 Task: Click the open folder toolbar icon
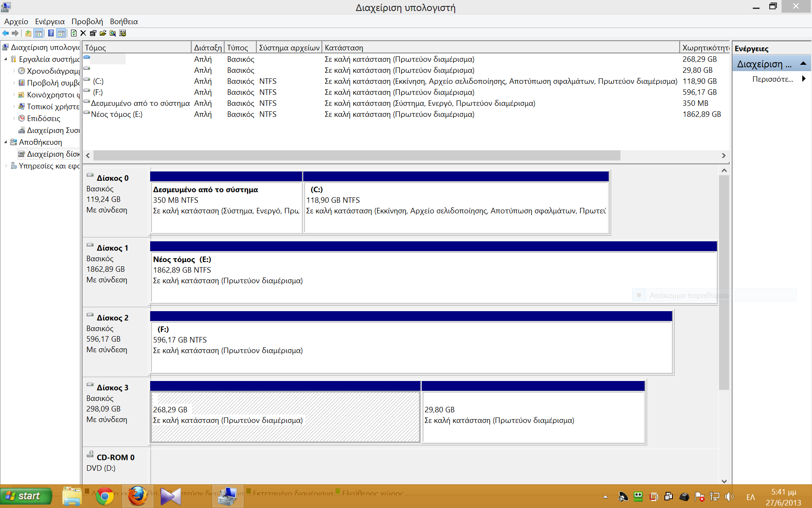click(x=103, y=33)
